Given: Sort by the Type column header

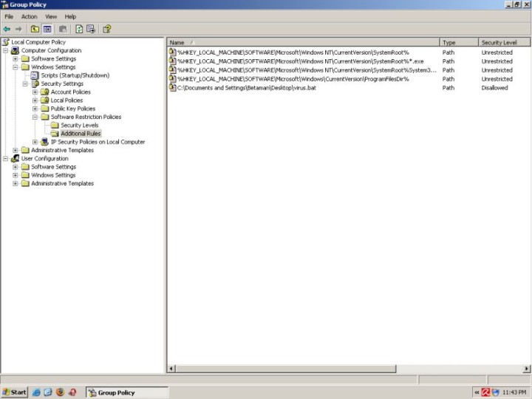Looking at the screenshot, I should pyautogui.click(x=459, y=42).
